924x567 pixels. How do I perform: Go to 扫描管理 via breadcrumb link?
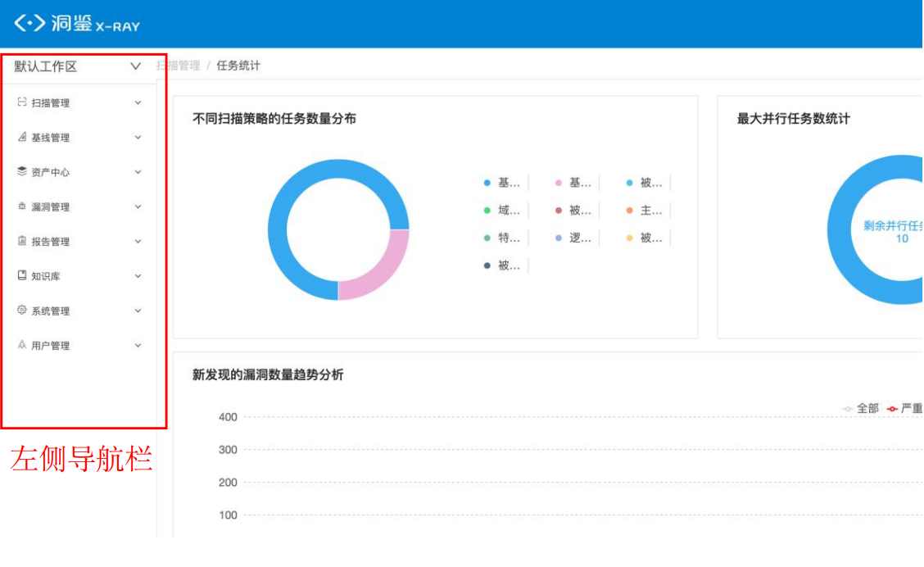(179, 66)
